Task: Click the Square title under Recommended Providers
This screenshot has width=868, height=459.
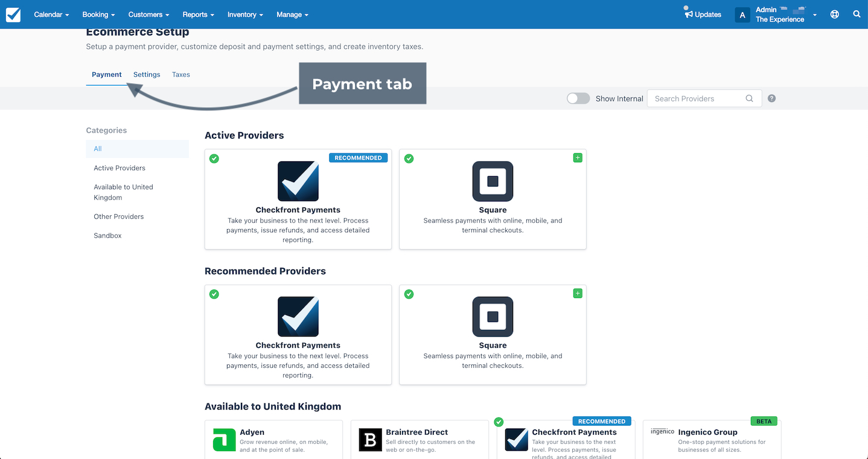Action: (x=493, y=346)
